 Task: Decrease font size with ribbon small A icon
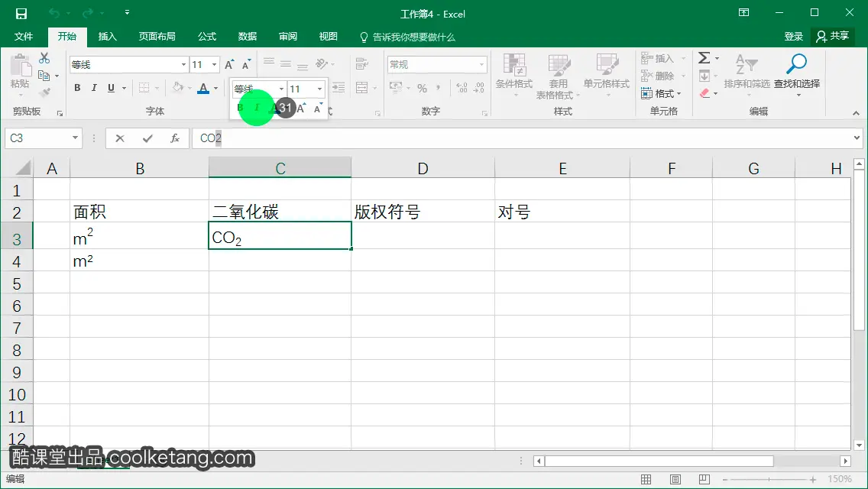(246, 65)
